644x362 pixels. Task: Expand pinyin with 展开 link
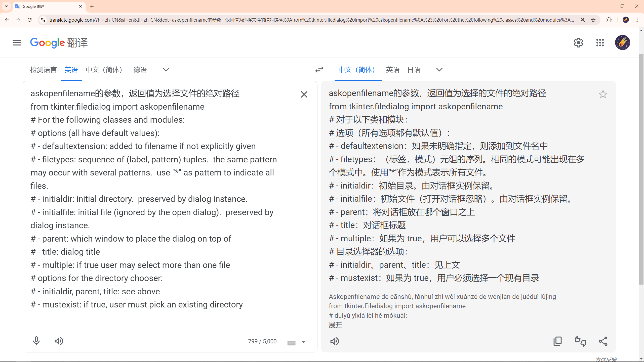coord(335,325)
